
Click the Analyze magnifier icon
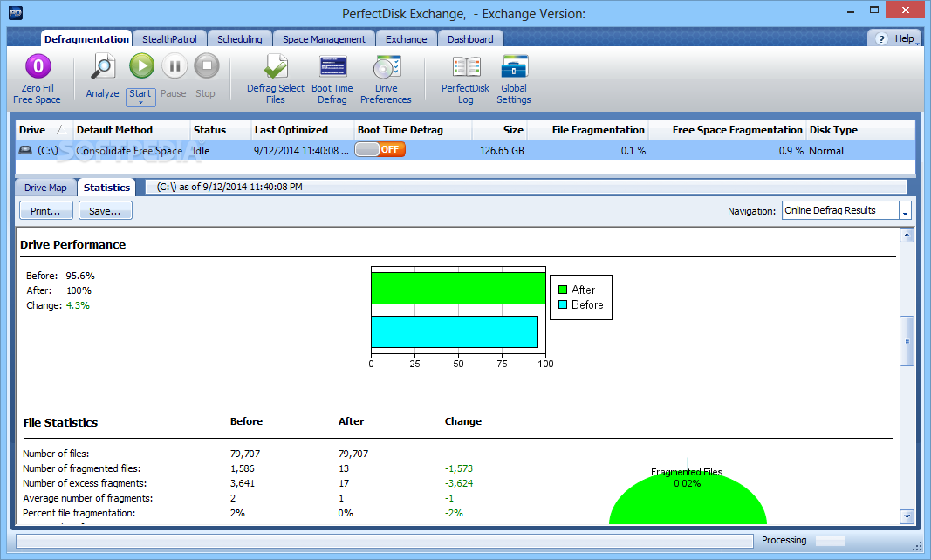(x=103, y=66)
